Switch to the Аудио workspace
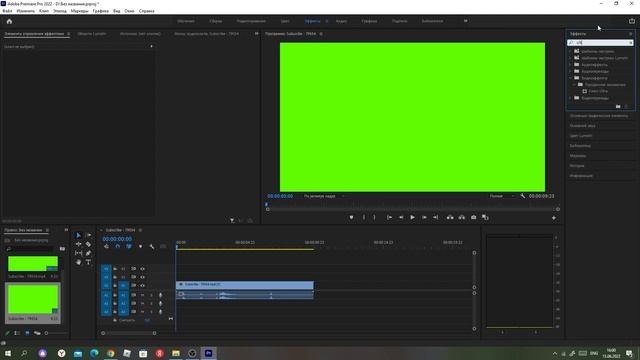 341,21
